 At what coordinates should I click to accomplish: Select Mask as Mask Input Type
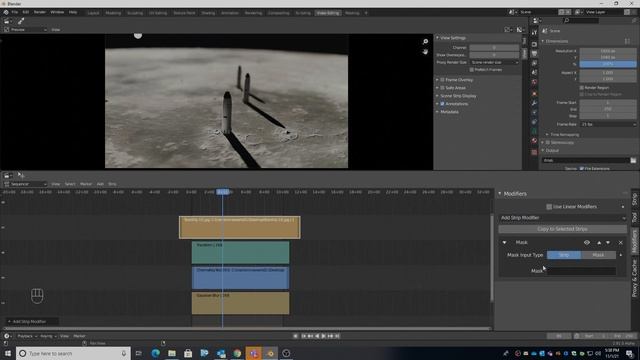598,255
